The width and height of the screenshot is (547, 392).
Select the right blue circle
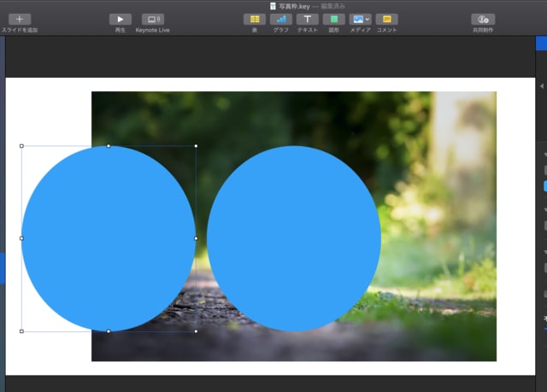coord(293,238)
